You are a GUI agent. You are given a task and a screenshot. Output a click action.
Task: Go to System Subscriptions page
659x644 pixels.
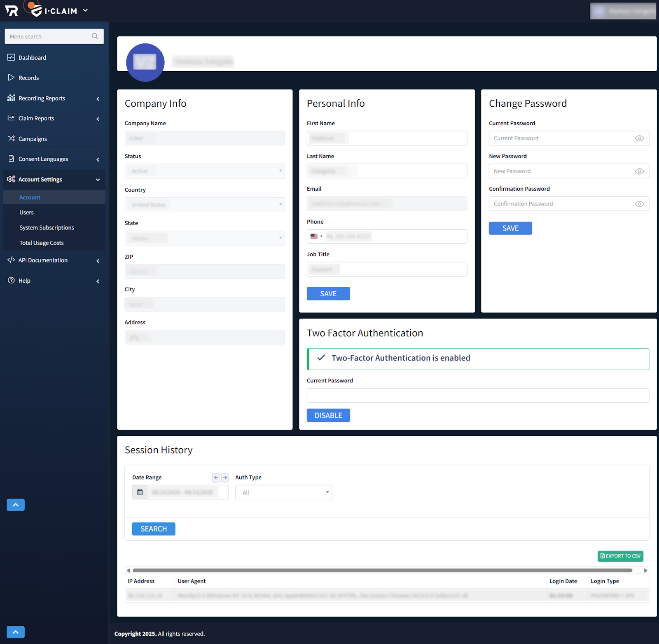(47, 228)
